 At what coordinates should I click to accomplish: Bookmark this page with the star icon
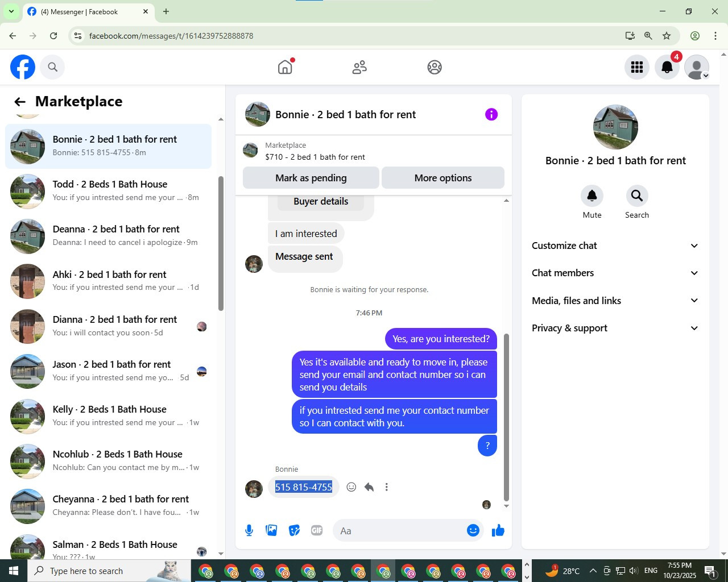pyautogui.click(x=667, y=36)
